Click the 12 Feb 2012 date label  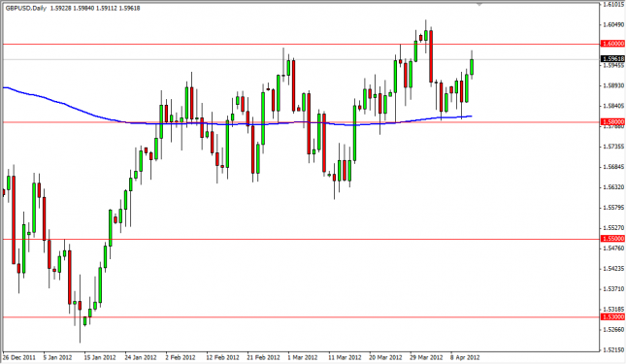click(x=222, y=357)
